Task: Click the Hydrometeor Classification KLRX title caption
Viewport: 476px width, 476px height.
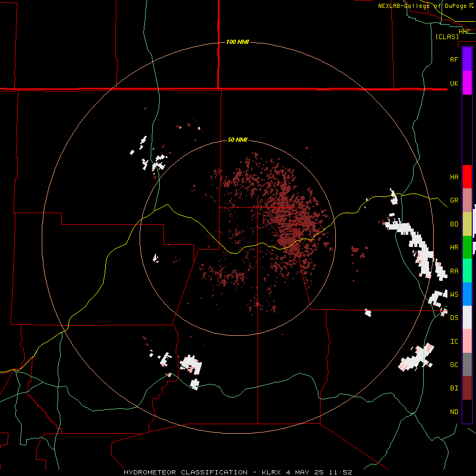Action: [x=237, y=472]
